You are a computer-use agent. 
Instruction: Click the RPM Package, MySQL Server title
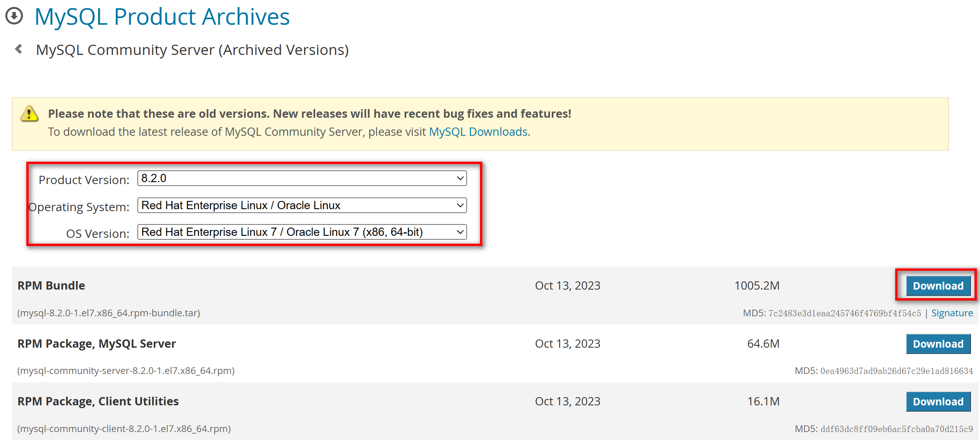(97, 344)
